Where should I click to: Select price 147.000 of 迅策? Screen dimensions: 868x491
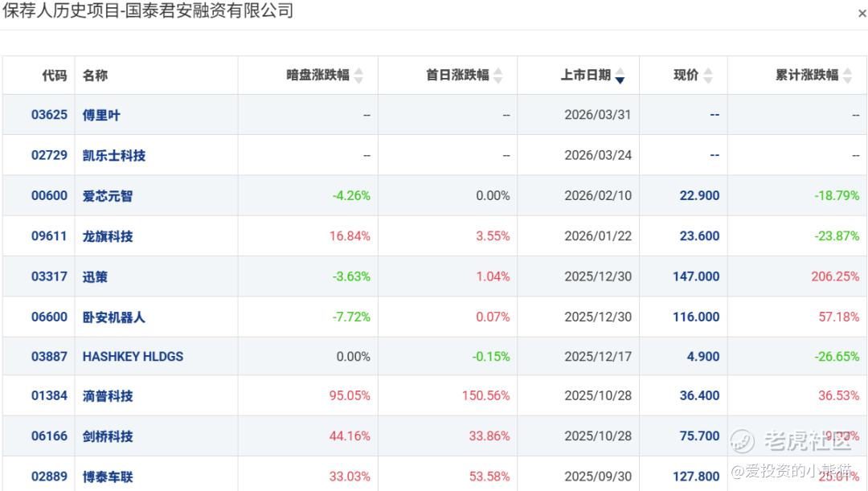tap(696, 276)
